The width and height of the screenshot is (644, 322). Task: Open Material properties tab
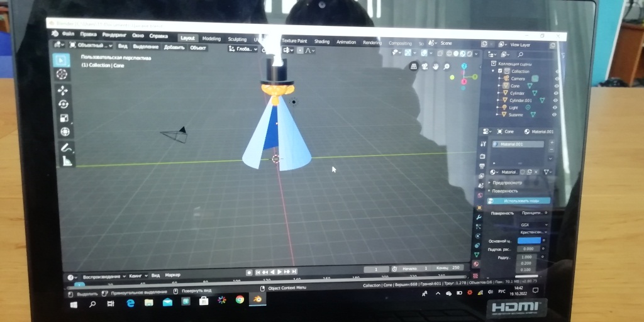(476, 264)
